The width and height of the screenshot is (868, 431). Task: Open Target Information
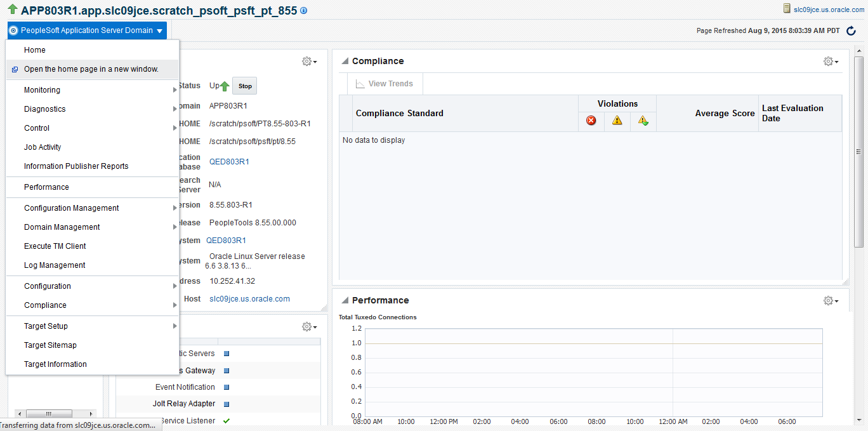(93, 364)
